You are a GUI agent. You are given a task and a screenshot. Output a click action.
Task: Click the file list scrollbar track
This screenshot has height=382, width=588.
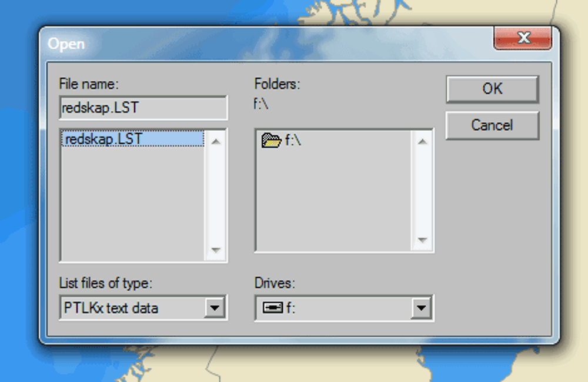pos(216,194)
